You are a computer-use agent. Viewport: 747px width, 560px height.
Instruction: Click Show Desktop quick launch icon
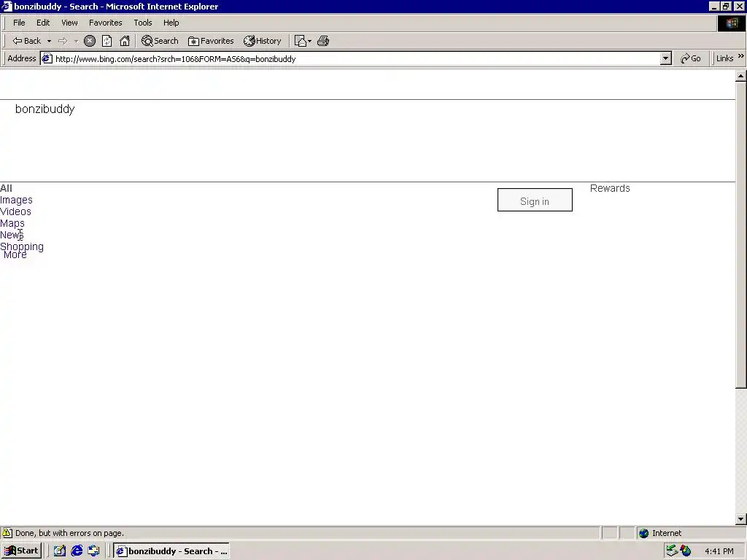pyautogui.click(x=60, y=551)
